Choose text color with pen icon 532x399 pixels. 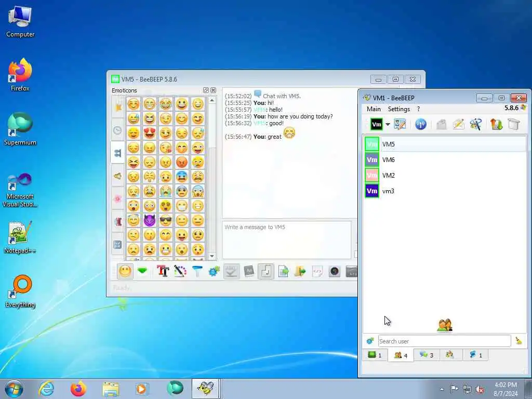pos(180,271)
